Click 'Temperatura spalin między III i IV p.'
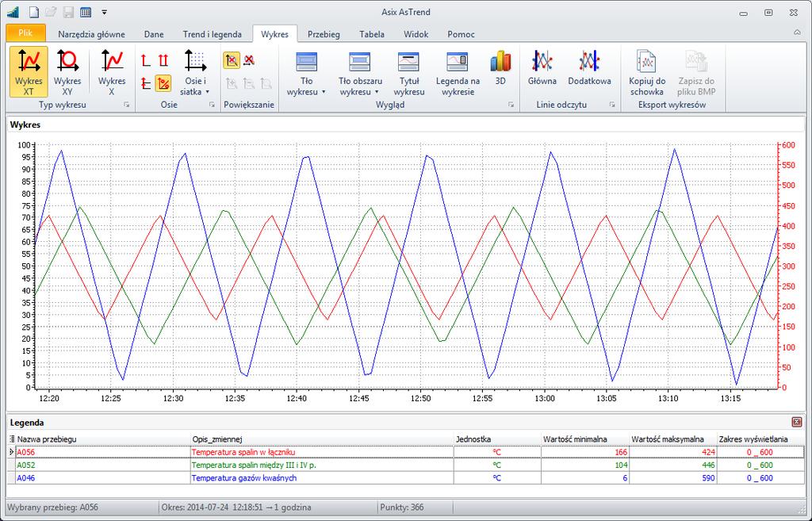The height and width of the screenshot is (521, 812). click(x=254, y=465)
